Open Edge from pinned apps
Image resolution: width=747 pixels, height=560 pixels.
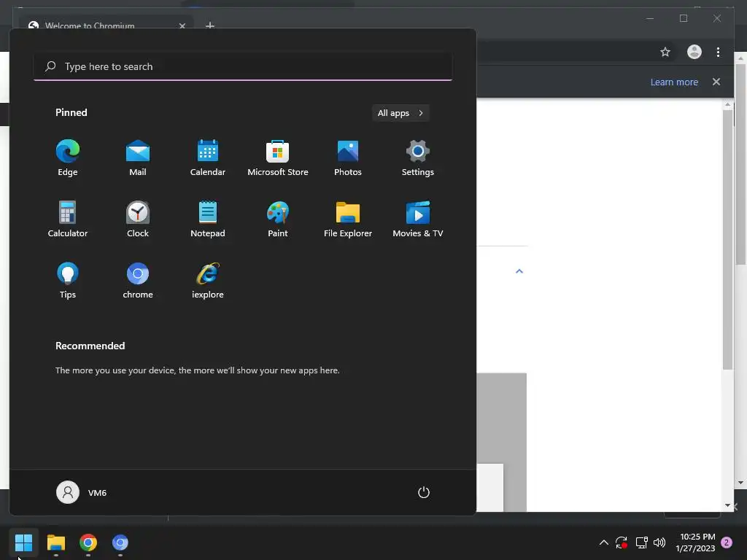(x=68, y=158)
